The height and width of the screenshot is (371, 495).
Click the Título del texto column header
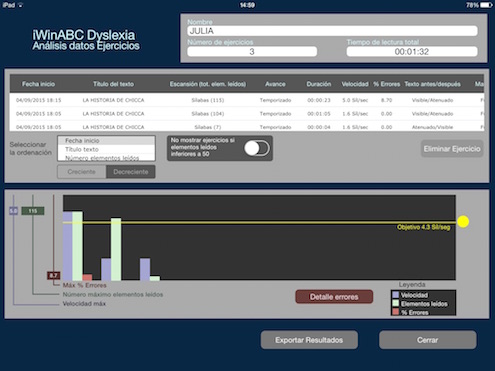113,84
